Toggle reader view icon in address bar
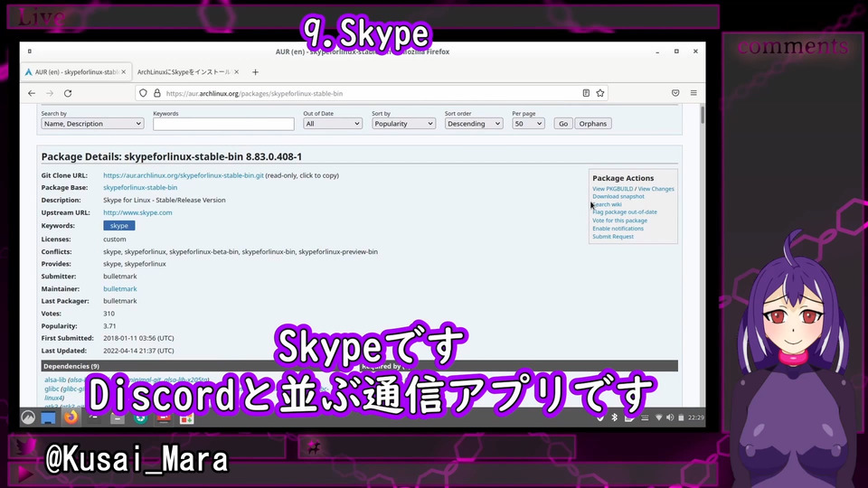The height and width of the screenshot is (488, 868). (586, 93)
